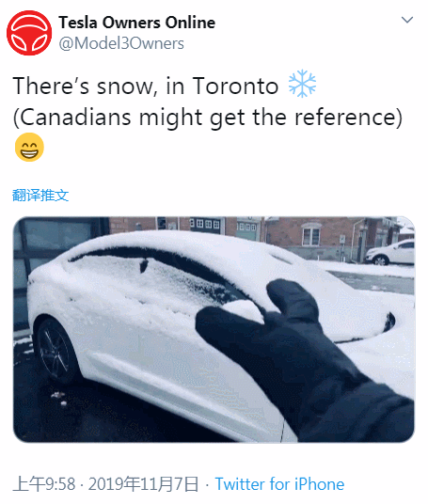Click the Twitter for iPhone source link
This screenshot has width=428, height=504.
(x=279, y=484)
